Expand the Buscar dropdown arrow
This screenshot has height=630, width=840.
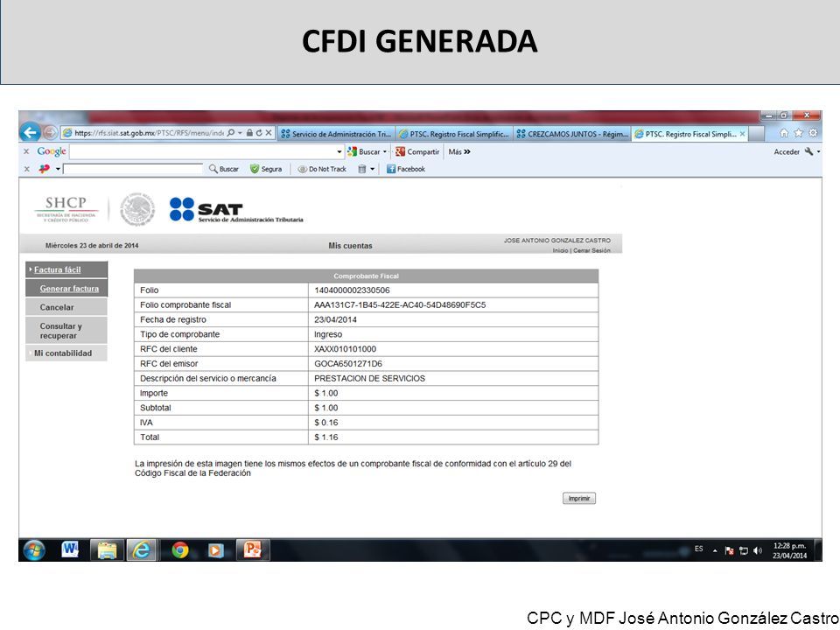tap(385, 151)
